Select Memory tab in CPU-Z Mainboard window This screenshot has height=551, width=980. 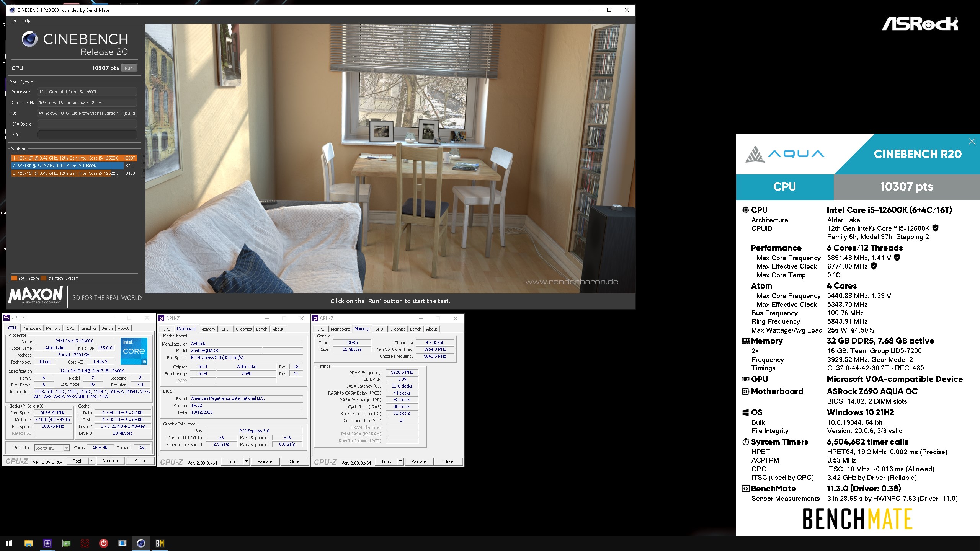point(208,329)
